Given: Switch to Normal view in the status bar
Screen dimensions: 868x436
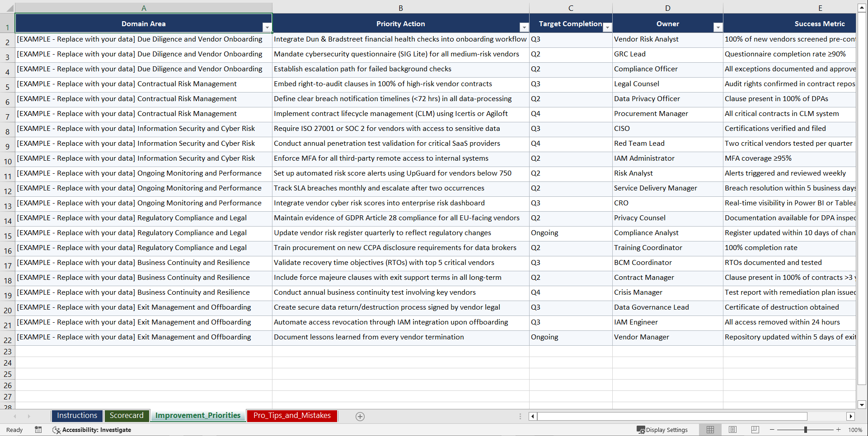Looking at the screenshot, I should point(710,430).
